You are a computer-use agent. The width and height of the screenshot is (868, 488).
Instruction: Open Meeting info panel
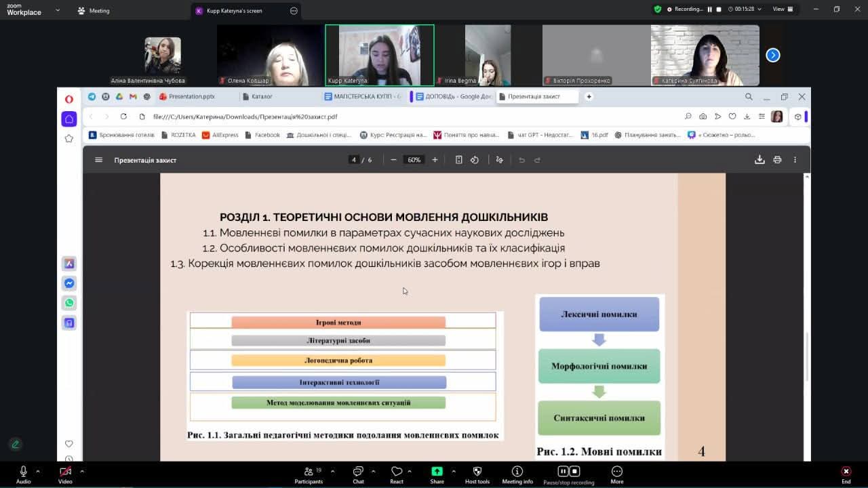click(x=517, y=474)
